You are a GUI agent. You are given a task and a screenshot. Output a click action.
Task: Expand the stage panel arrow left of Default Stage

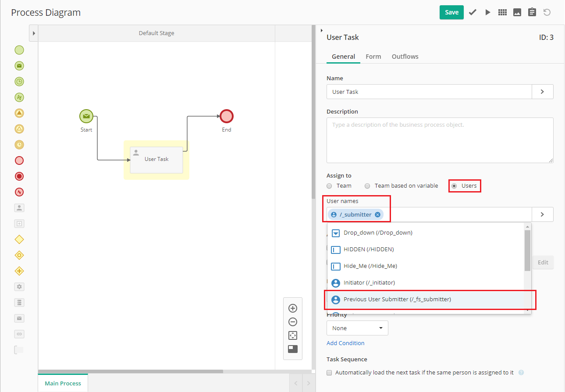click(34, 33)
